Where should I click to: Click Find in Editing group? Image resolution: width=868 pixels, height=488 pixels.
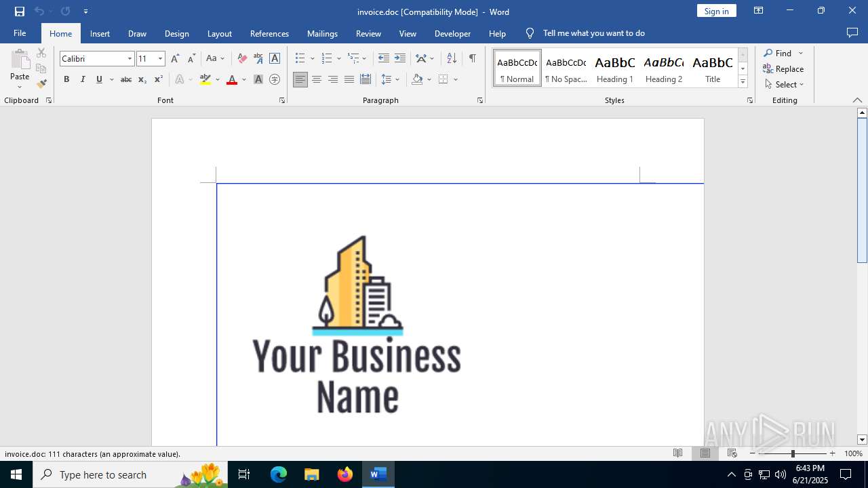point(777,53)
